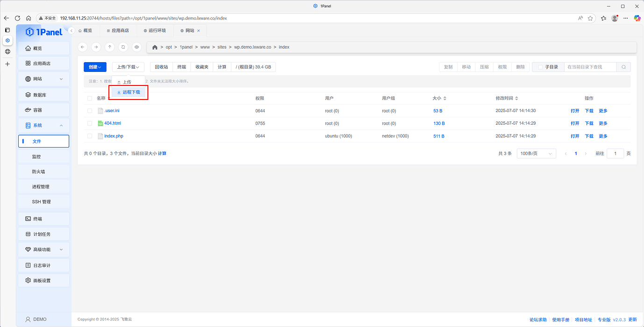Click the forward navigation arrow in the file manager

coord(95,47)
